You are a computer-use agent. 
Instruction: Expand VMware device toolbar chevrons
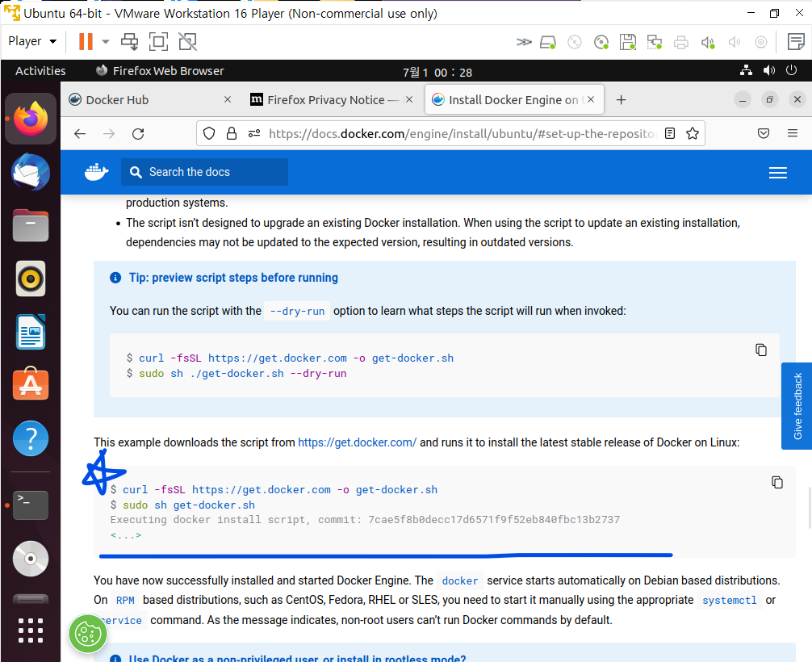coord(524,42)
